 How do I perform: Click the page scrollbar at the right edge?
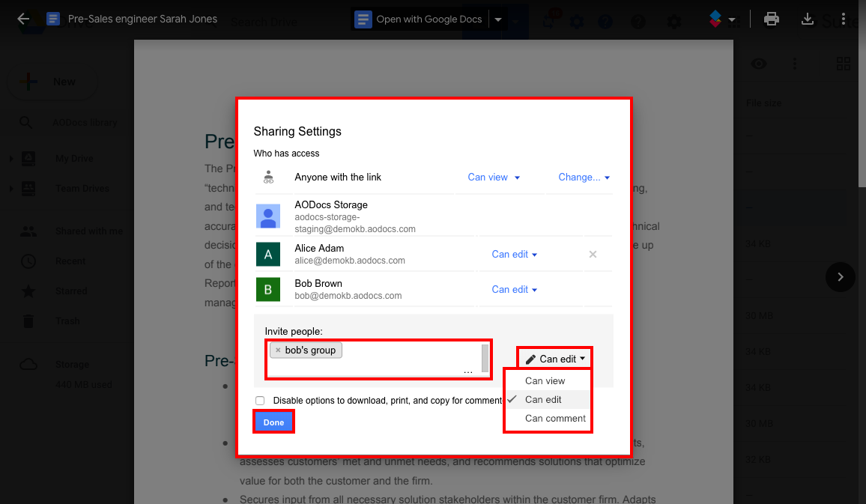(x=862, y=94)
